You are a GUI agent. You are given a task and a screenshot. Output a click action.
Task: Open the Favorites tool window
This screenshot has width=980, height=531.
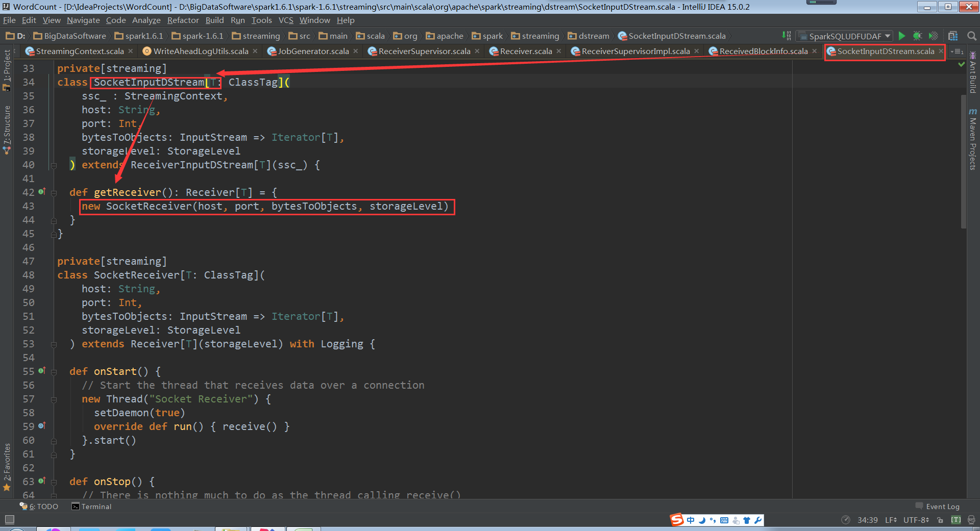(7, 467)
